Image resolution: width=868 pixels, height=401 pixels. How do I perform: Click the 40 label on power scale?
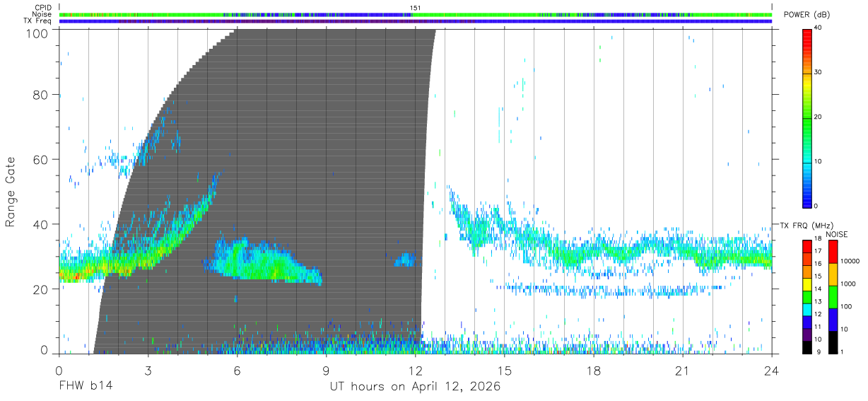coord(818,28)
